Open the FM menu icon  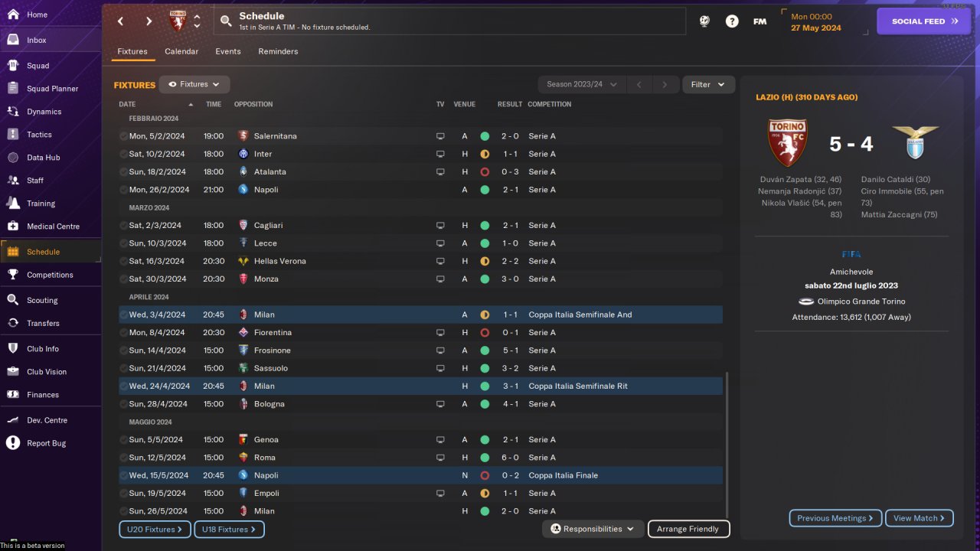coord(759,21)
